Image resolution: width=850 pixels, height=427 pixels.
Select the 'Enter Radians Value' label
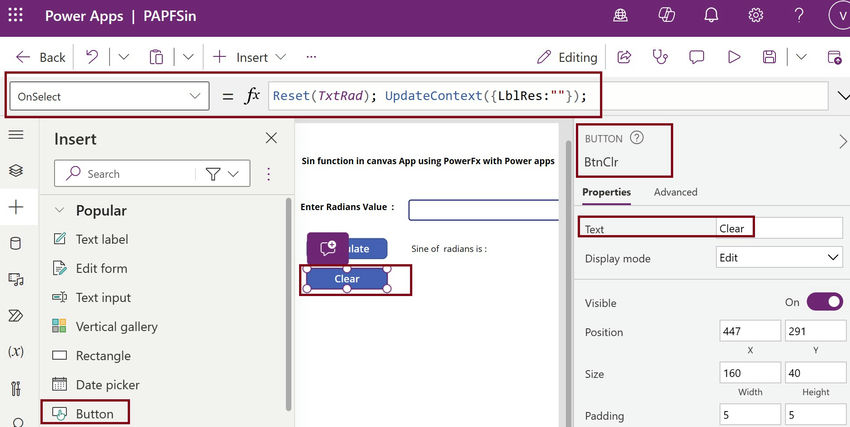(x=347, y=207)
